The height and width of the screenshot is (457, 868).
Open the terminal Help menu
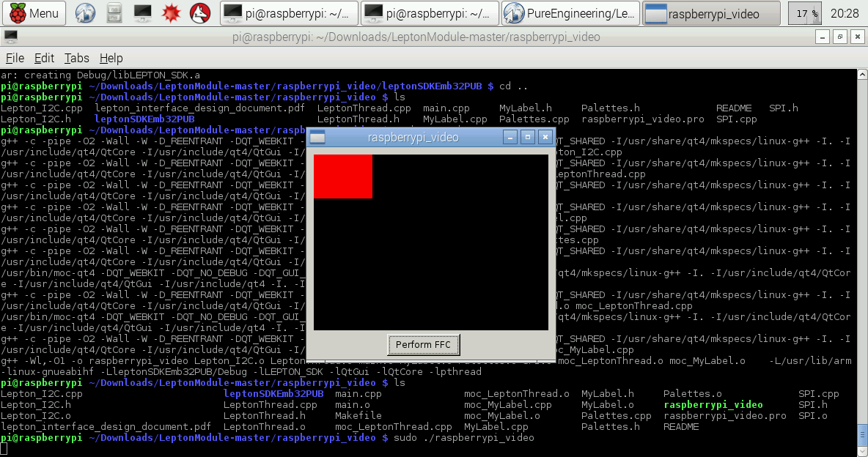(x=111, y=58)
